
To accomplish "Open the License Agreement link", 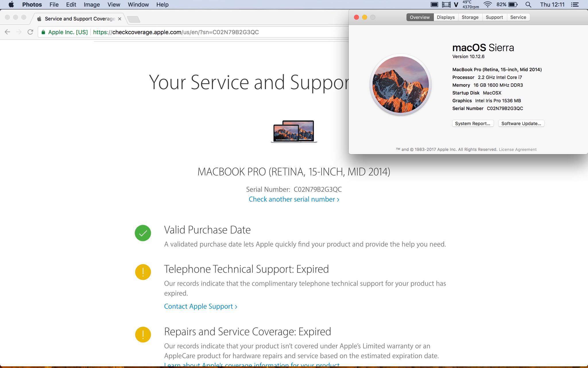I will tap(518, 149).
